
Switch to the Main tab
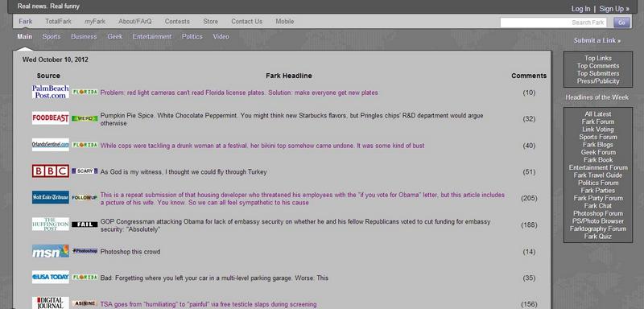pos(25,36)
